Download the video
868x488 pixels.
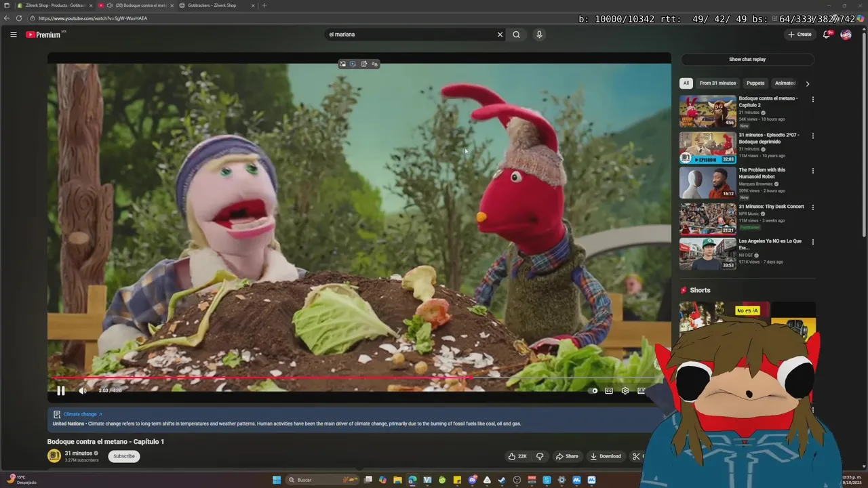[606, 456]
